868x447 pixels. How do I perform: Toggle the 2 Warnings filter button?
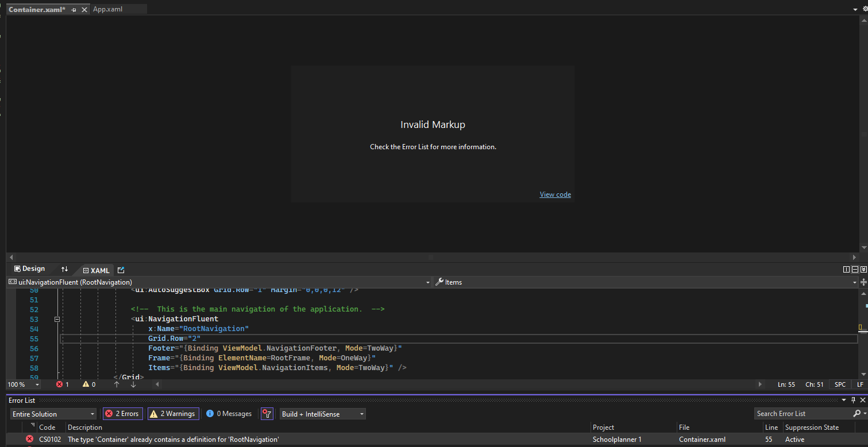click(173, 414)
